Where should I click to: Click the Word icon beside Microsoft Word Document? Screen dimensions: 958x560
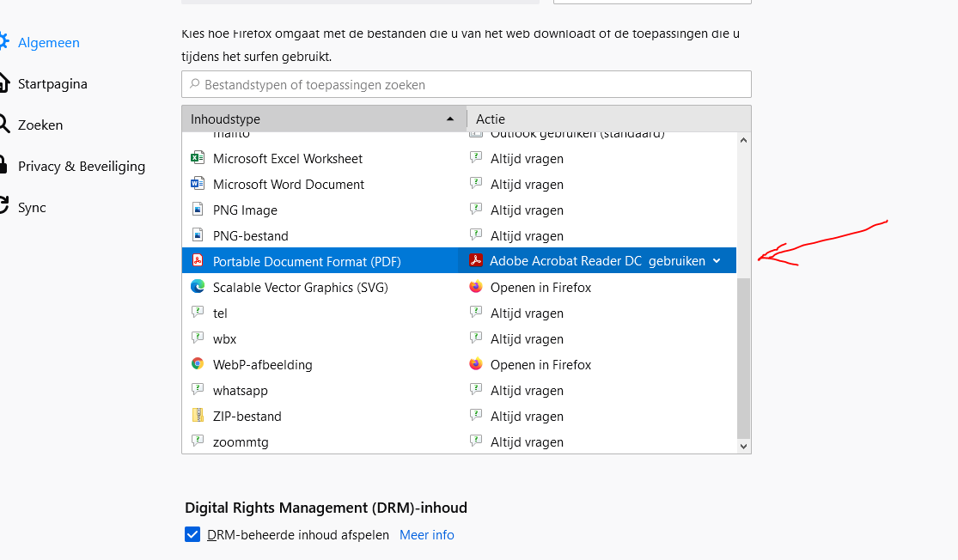(x=198, y=183)
